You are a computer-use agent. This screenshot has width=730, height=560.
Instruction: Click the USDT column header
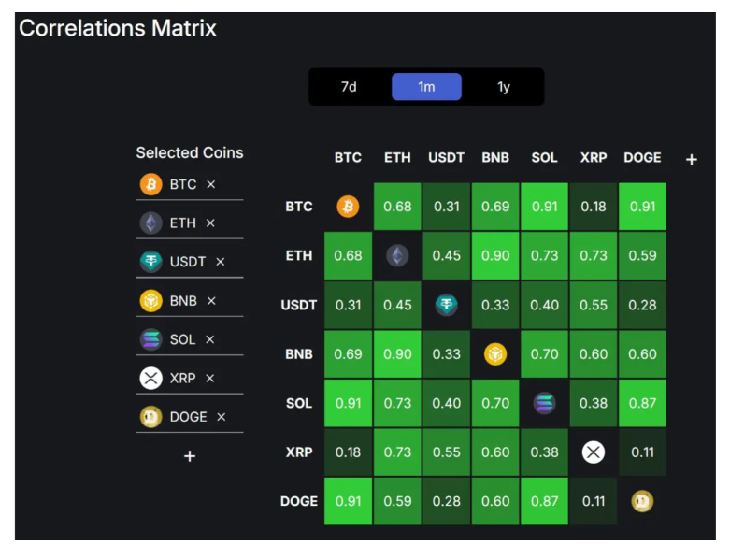446,158
